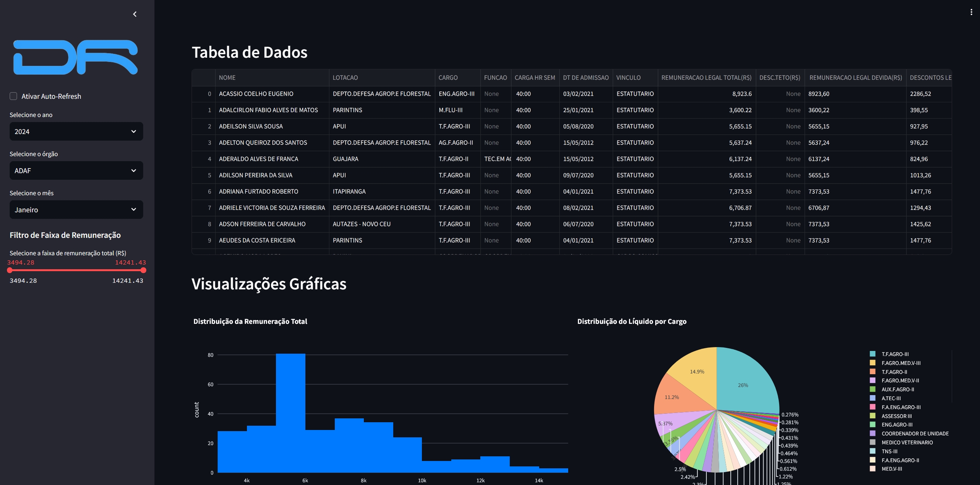This screenshot has height=485, width=980.
Task: Click the AUTAZES - NOVO CEU cell
Action: click(x=382, y=224)
